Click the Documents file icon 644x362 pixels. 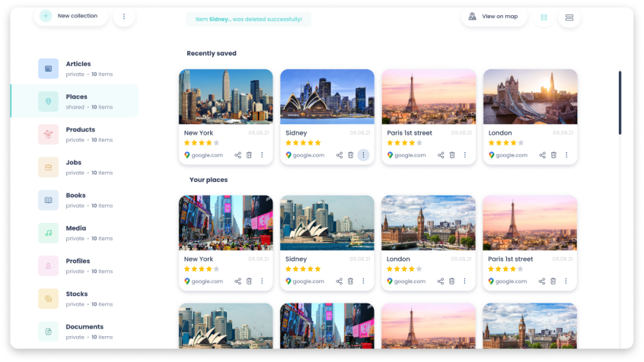(49, 332)
